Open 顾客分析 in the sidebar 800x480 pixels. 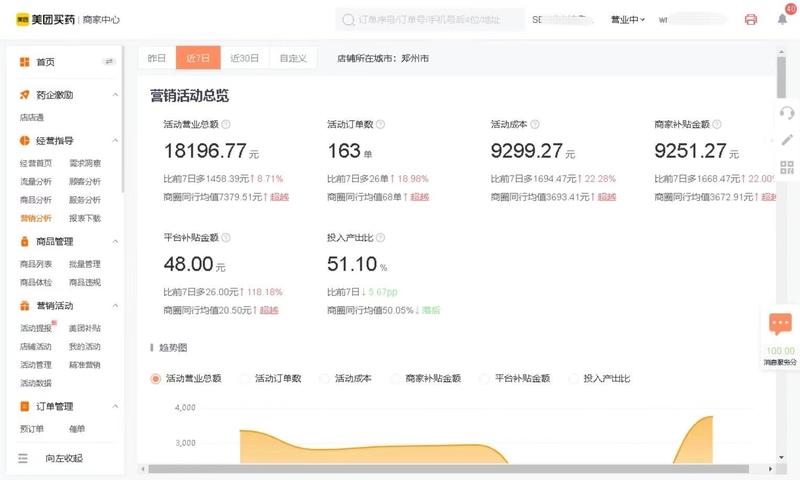[85, 181]
